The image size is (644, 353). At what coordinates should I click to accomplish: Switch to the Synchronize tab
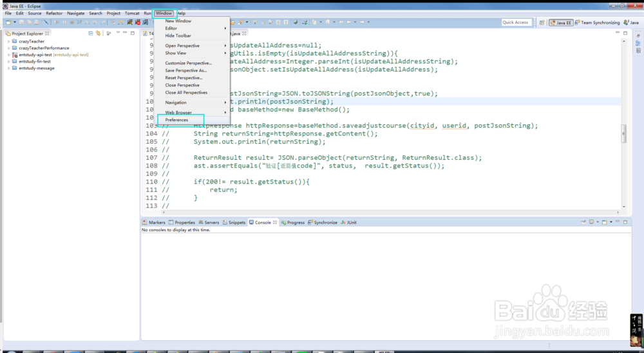[323, 222]
